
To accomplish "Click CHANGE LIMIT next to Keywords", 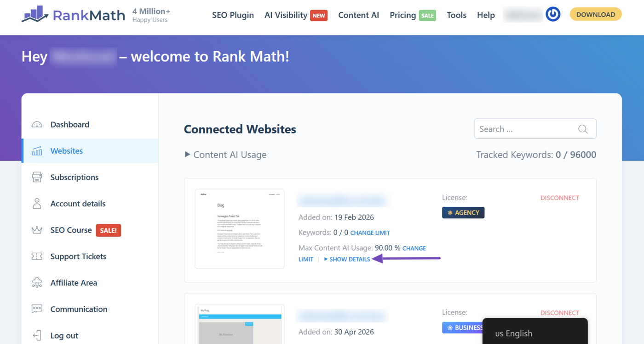I will tap(370, 233).
